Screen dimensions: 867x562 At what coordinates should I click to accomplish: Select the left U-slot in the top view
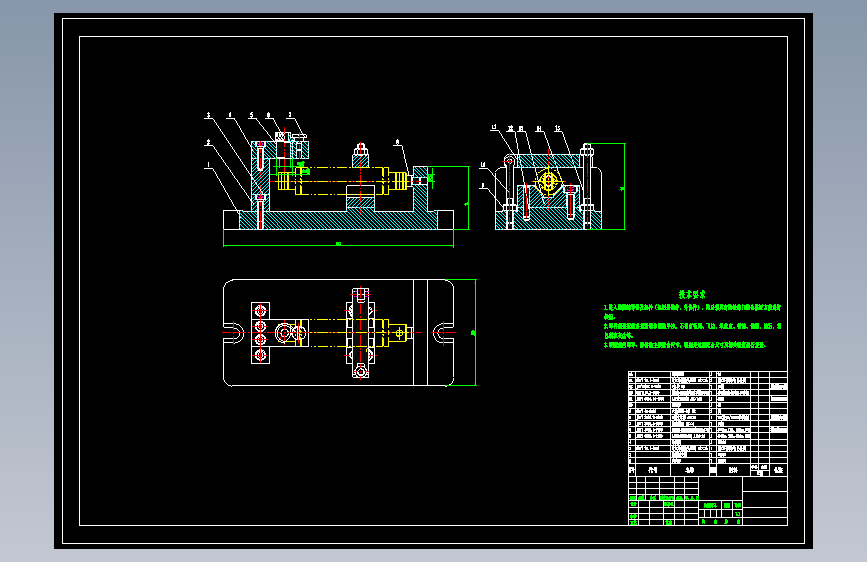(234, 332)
